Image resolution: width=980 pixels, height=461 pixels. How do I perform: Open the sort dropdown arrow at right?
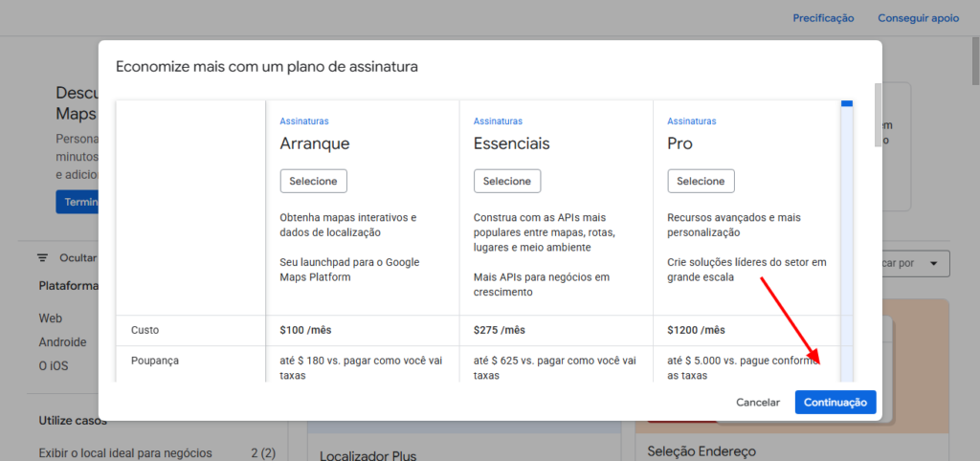(933, 263)
